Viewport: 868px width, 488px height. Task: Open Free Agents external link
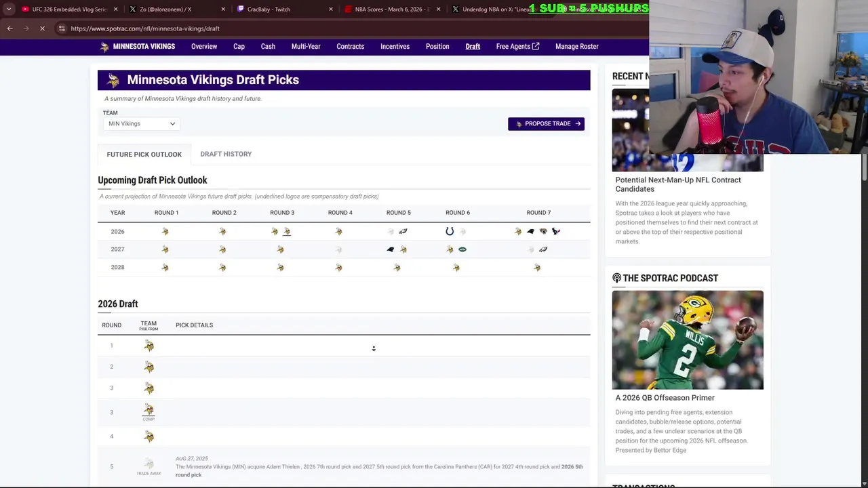517,47
